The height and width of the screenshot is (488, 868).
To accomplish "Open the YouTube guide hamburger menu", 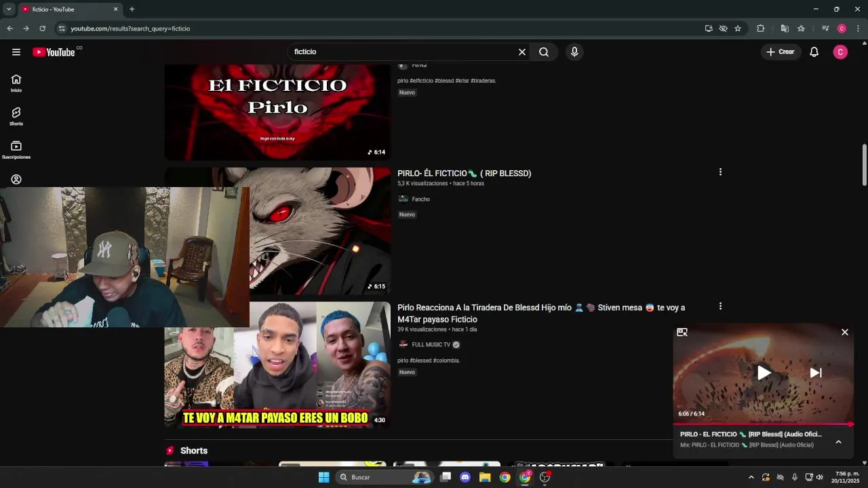I will [x=16, y=52].
